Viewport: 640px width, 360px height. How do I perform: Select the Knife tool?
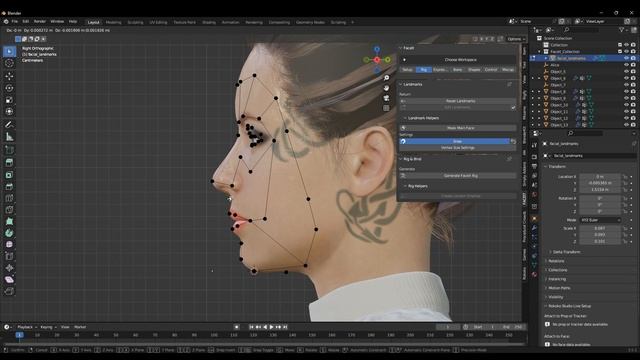pos(9,210)
